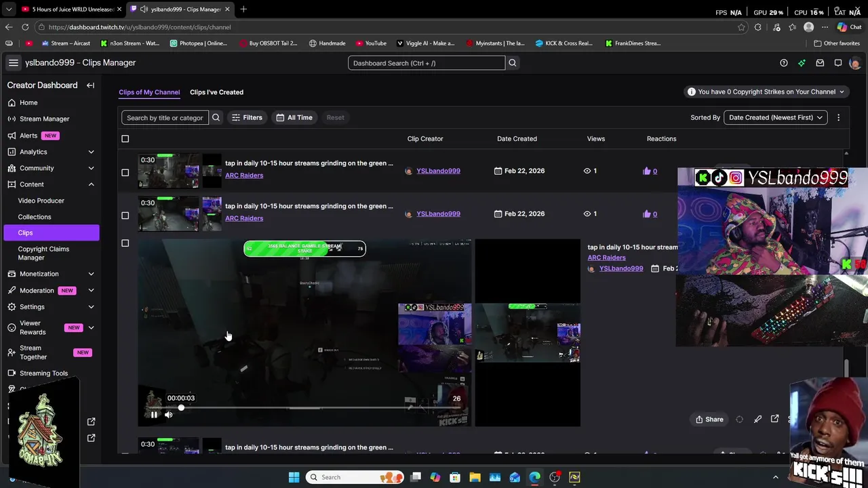Open the inbox icon in header
The image size is (868, 488).
coord(820,63)
